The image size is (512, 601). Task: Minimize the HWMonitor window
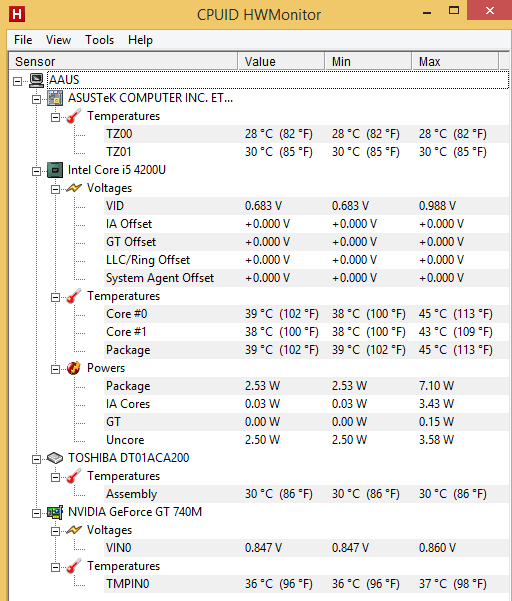click(427, 11)
